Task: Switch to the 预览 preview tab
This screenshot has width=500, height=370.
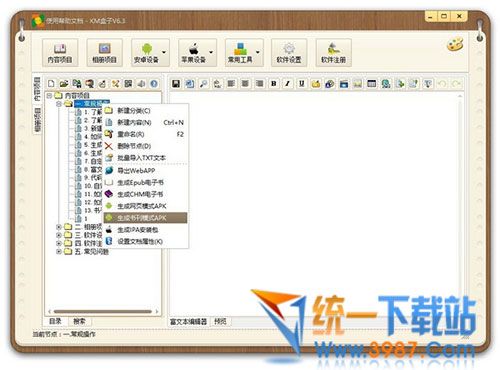Action: point(220,322)
